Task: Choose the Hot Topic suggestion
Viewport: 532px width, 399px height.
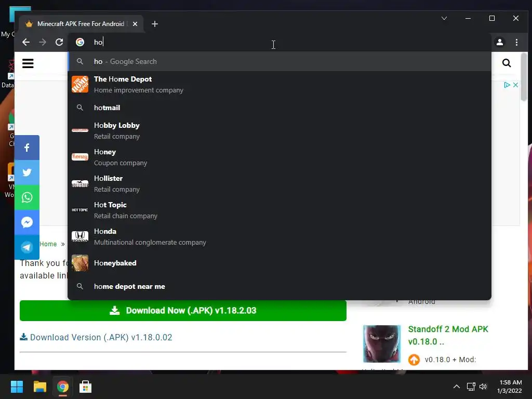Action: pos(280,210)
